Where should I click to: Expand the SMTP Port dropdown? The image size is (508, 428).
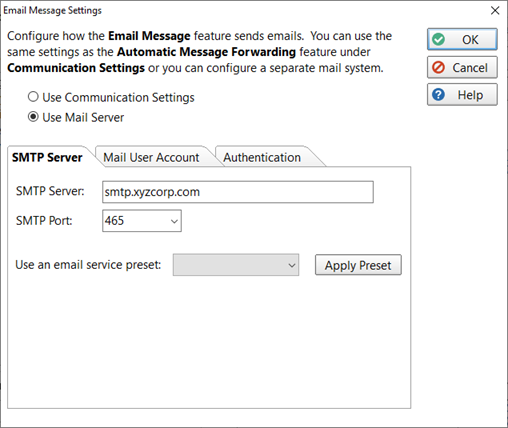tap(174, 221)
